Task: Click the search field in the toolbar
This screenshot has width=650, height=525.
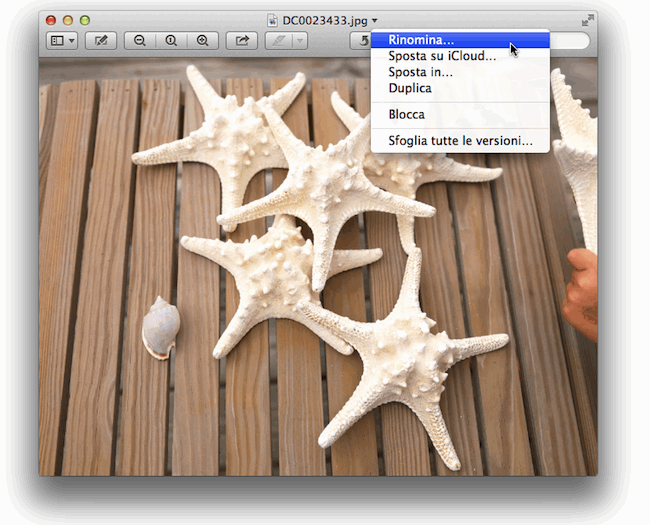Action: [x=570, y=41]
